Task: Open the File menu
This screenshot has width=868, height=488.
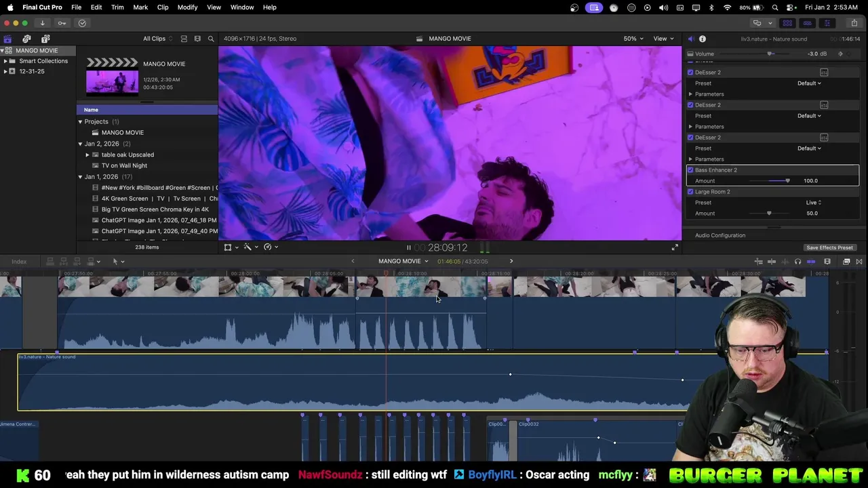Action: tap(77, 7)
